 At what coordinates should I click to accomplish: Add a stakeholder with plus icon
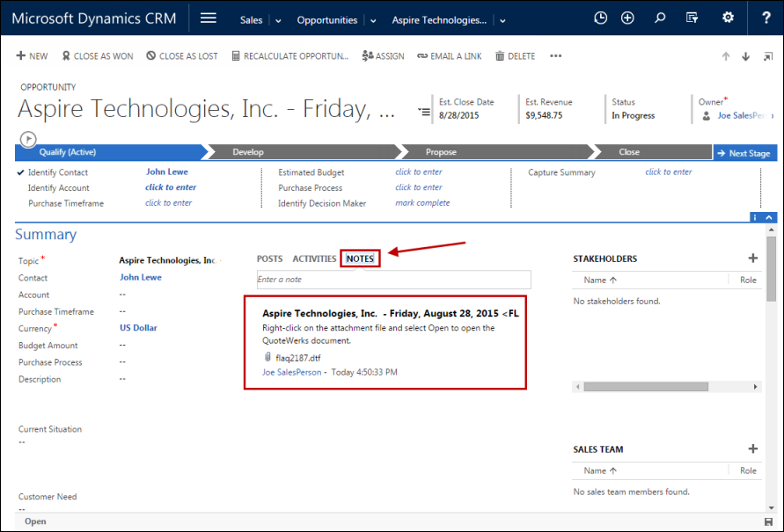click(752, 259)
